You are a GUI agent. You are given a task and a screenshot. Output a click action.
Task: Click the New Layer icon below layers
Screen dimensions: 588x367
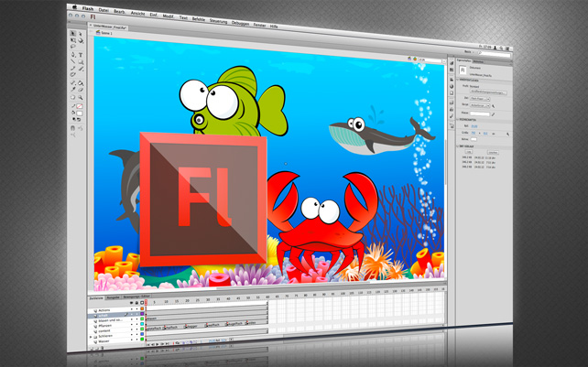pos(92,349)
